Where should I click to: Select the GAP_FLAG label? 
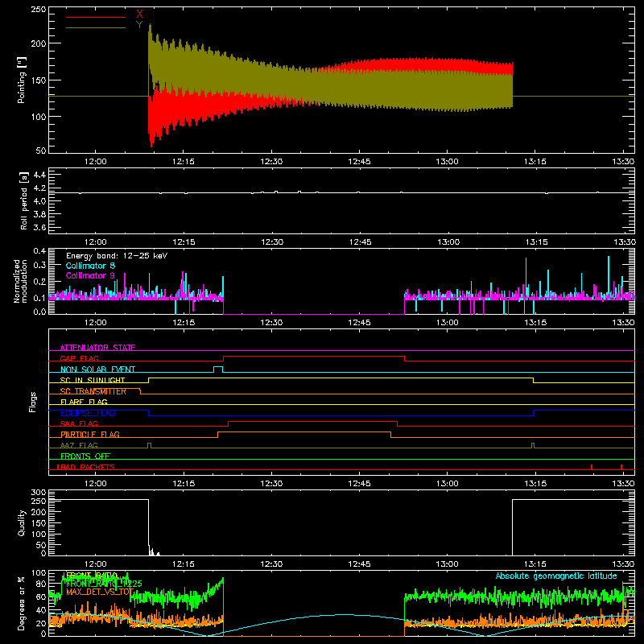pyautogui.click(x=79, y=358)
